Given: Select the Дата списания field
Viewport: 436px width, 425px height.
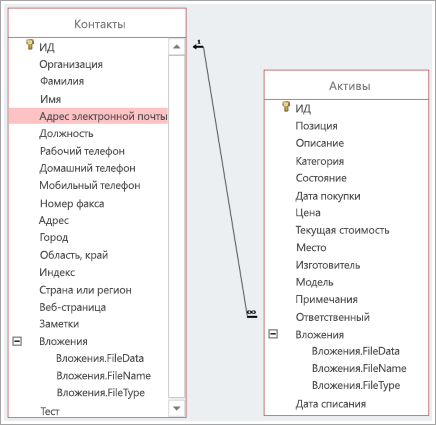Looking at the screenshot, I should 331,404.
